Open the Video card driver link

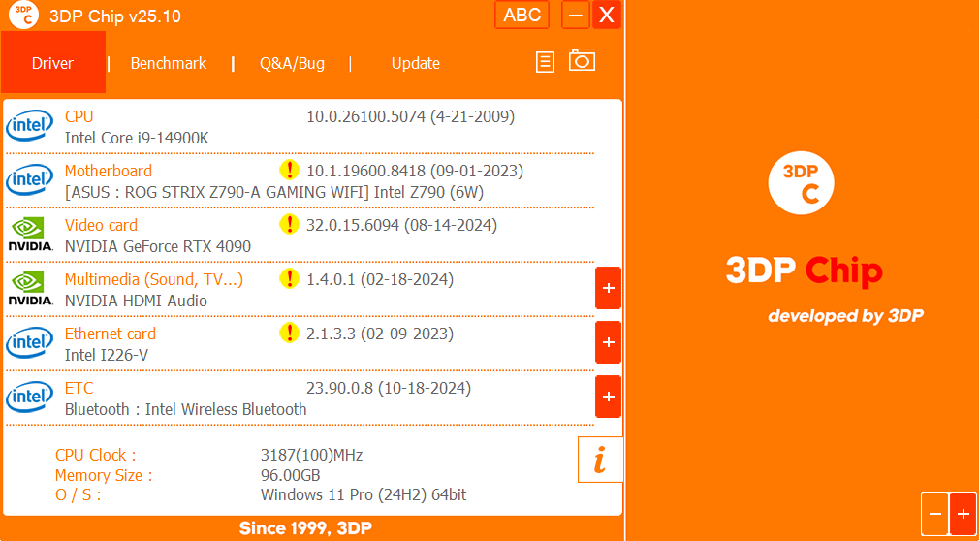101,225
